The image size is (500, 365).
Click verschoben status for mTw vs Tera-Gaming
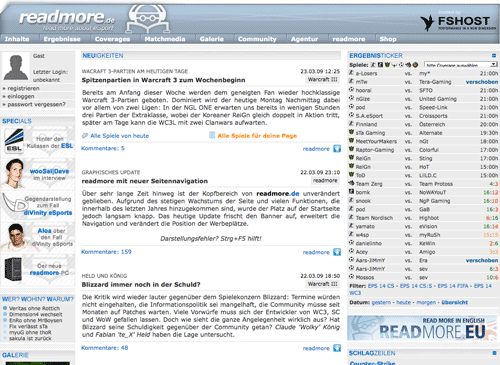tap(482, 82)
